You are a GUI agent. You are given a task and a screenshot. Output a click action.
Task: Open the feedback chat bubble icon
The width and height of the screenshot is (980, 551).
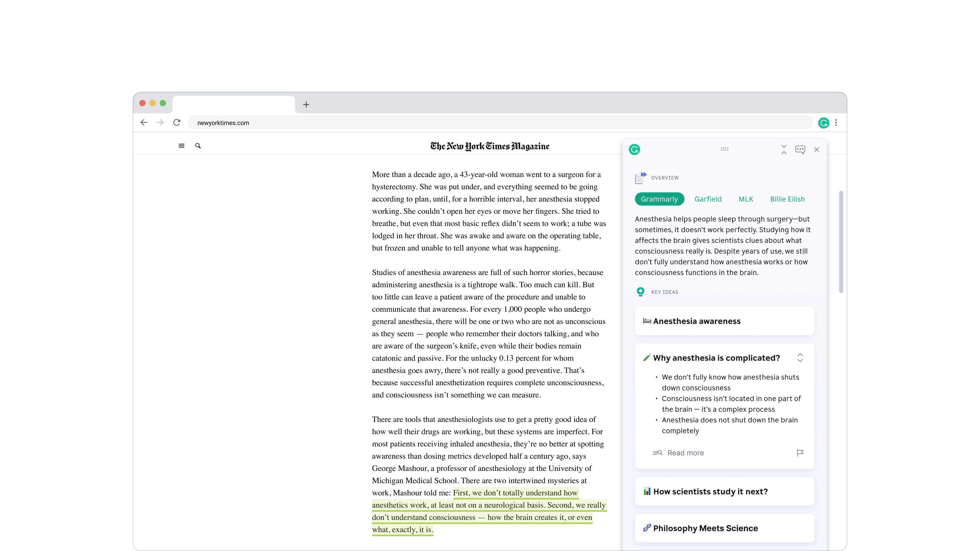pos(800,149)
